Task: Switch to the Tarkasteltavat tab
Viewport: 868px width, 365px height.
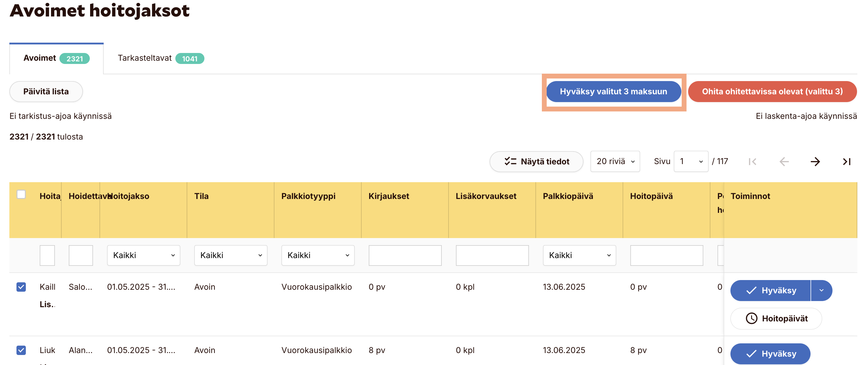Action: coord(161,58)
